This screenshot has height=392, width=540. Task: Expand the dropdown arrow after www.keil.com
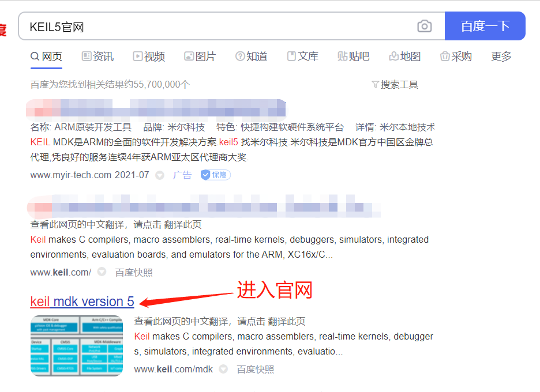[x=102, y=272]
